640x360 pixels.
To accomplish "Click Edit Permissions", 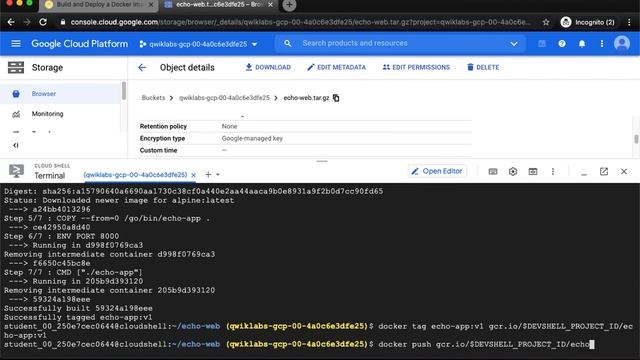I will pyautogui.click(x=416, y=67).
